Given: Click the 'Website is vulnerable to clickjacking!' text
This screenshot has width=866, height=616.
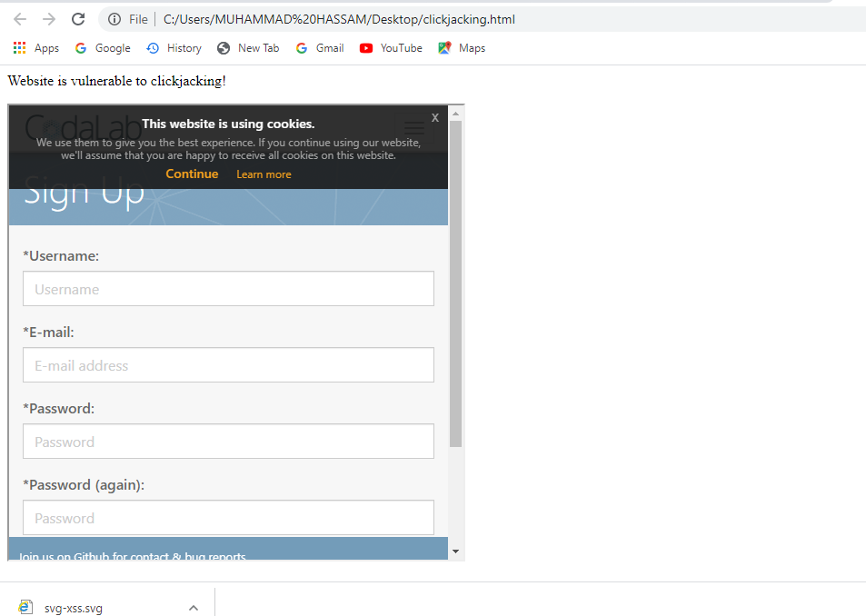Looking at the screenshot, I should pos(116,81).
